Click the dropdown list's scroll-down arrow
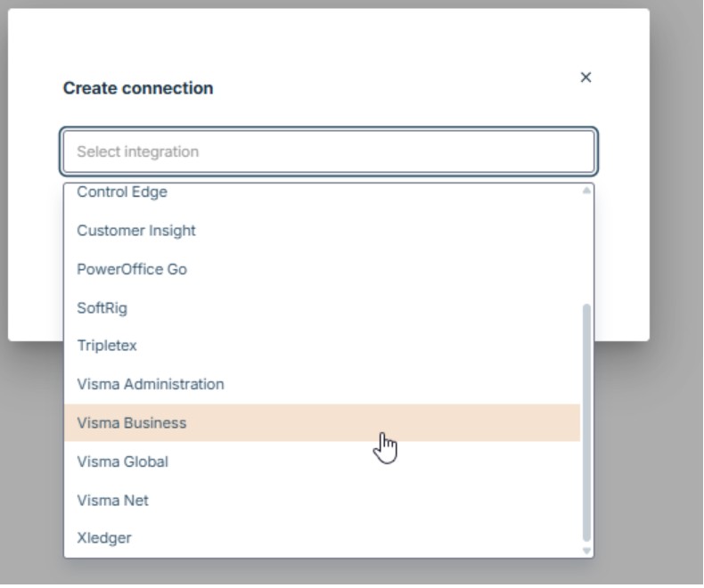704x588 pixels. tap(586, 551)
